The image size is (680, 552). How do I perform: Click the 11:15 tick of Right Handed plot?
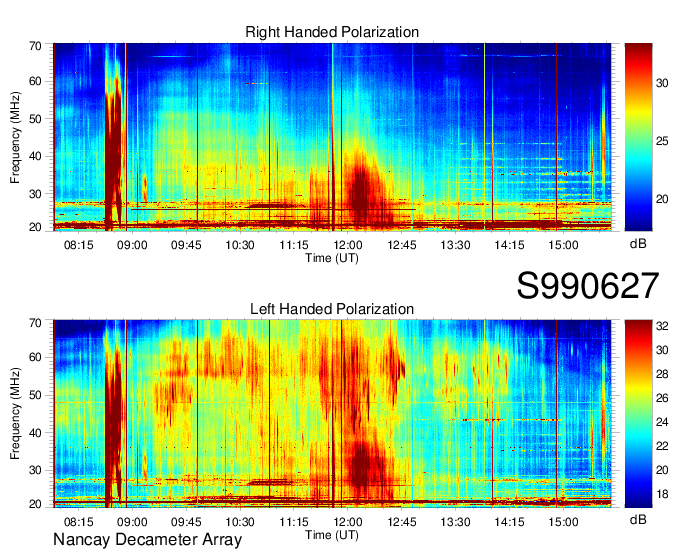point(294,245)
